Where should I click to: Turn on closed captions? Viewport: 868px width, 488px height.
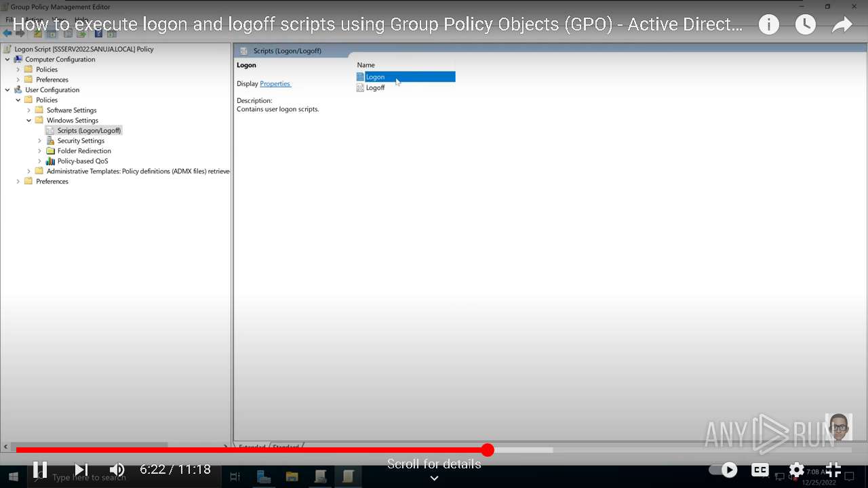point(760,470)
